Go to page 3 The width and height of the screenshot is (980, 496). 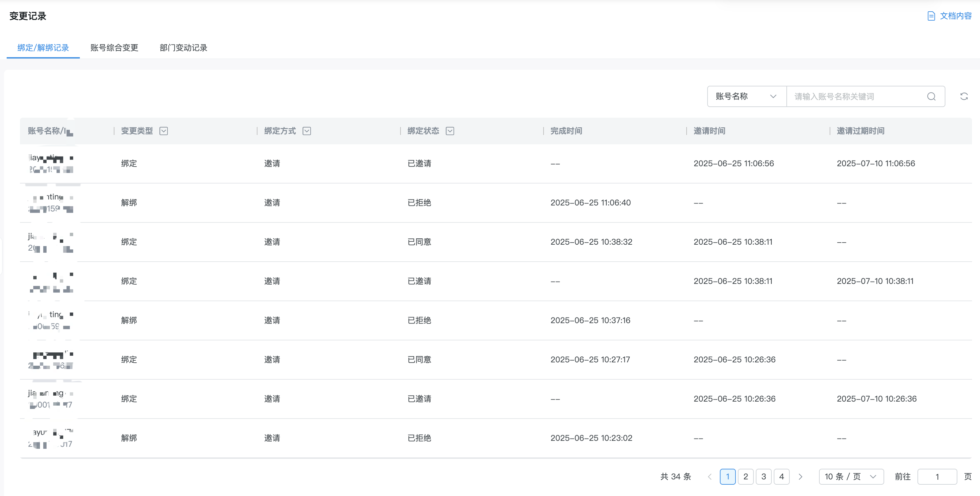click(x=763, y=477)
